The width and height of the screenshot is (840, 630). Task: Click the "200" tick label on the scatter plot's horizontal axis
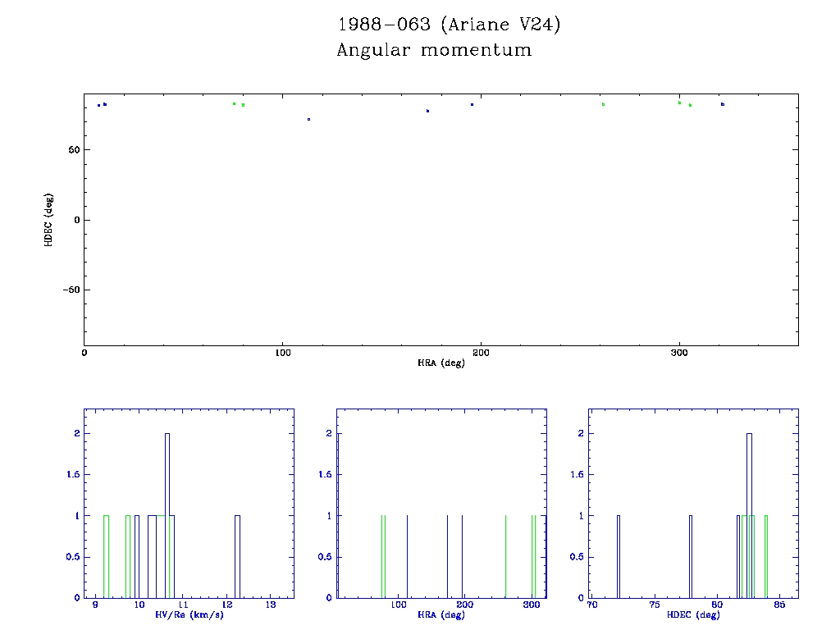[x=481, y=353]
